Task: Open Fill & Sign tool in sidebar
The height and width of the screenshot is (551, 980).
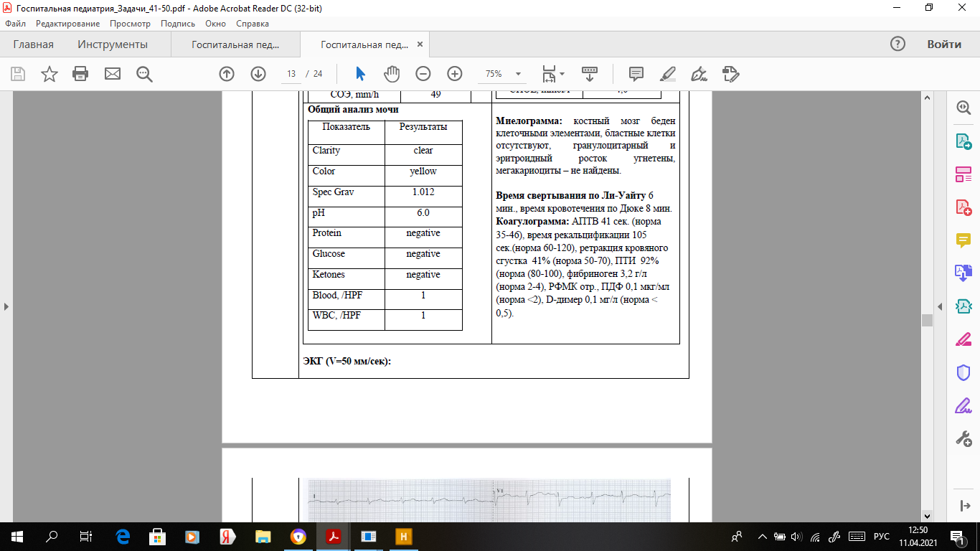Action: point(963,406)
